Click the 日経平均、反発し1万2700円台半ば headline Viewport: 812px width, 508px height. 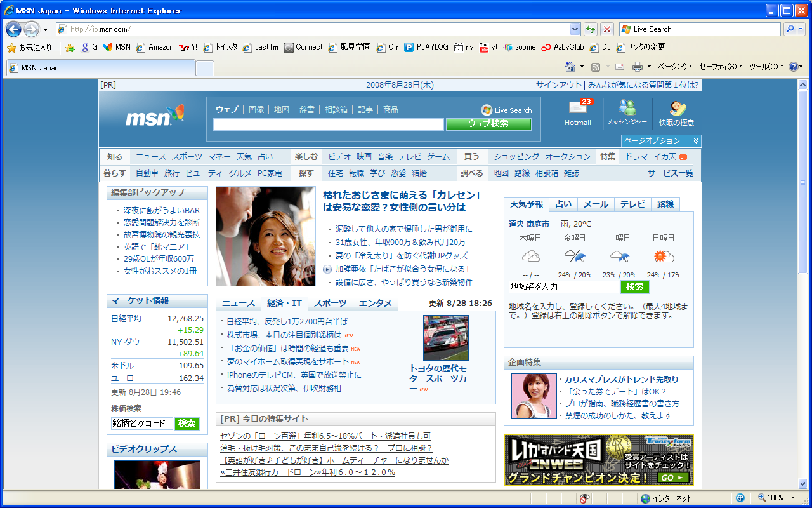287,322
